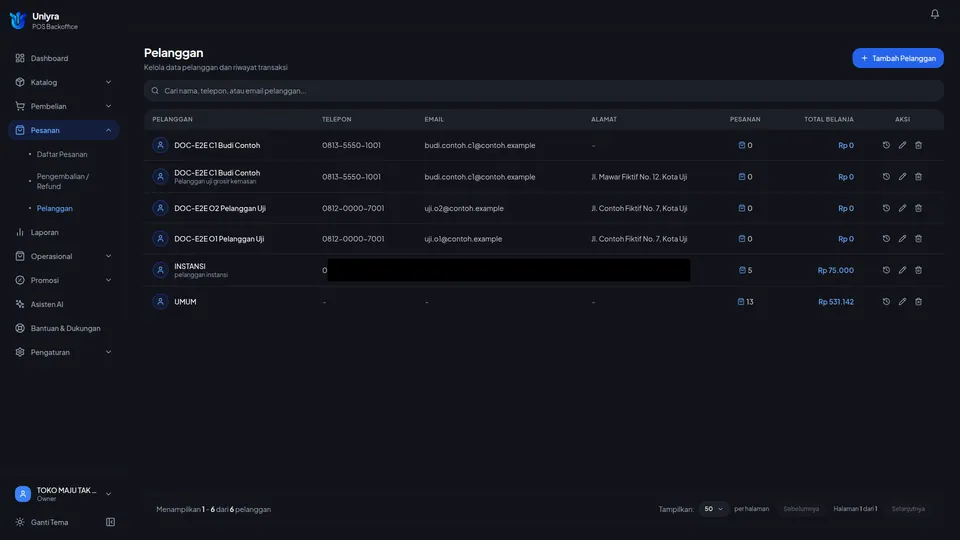The height and width of the screenshot is (540, 960).
Task: Edit the INSTANSI customer
Action: point(902,270)
